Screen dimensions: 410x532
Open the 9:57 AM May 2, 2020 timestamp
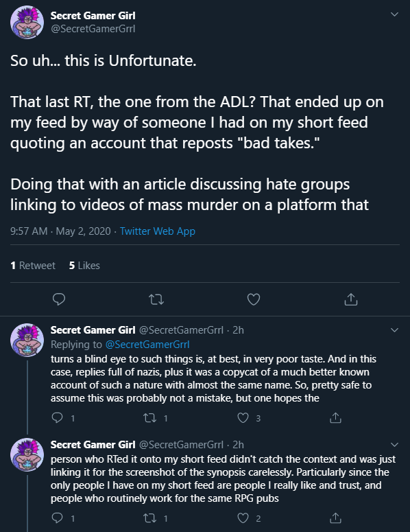[x=60, y=231]
